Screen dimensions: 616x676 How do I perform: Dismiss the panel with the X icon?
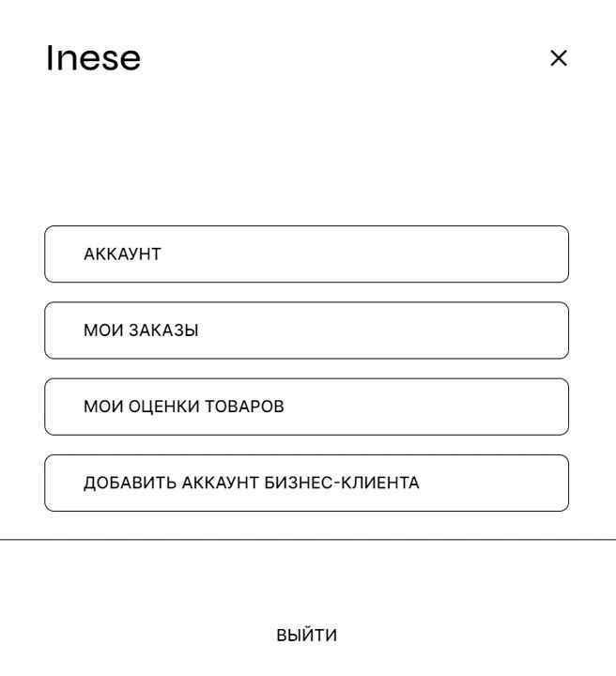point(559,58)
